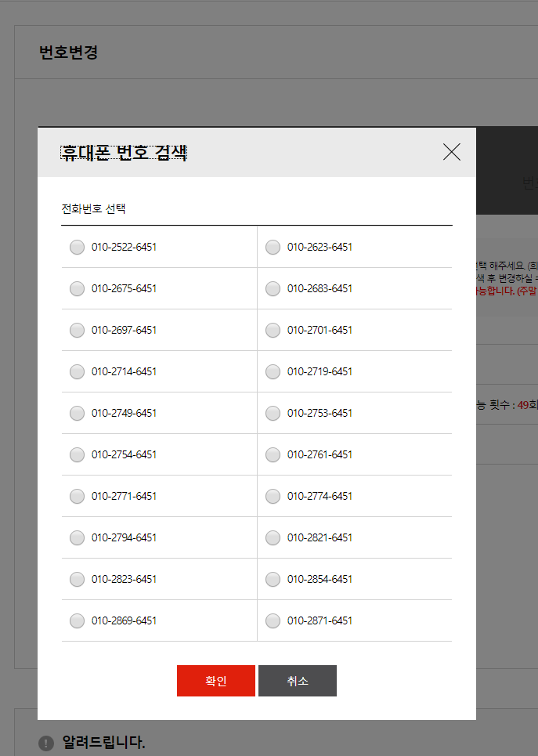The height and width of the screenshot is (756, 538).
Task: Pick the 010-2774-6451 radio option
Action: coord(273,497)
